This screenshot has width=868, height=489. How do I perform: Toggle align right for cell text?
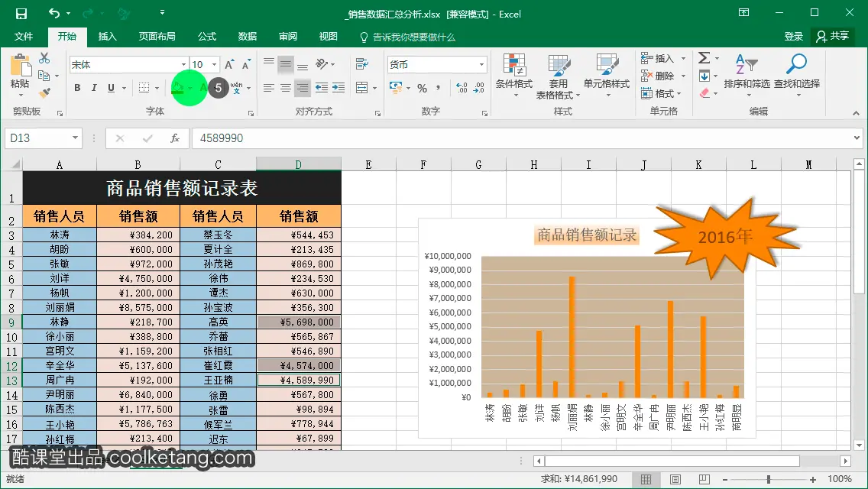click(303, 88)
